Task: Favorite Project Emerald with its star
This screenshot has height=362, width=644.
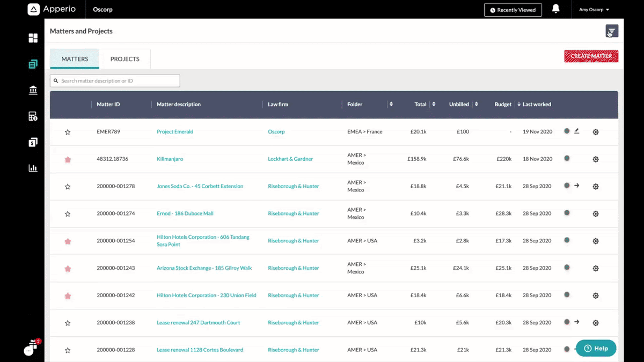Action: tap(68, 132)
